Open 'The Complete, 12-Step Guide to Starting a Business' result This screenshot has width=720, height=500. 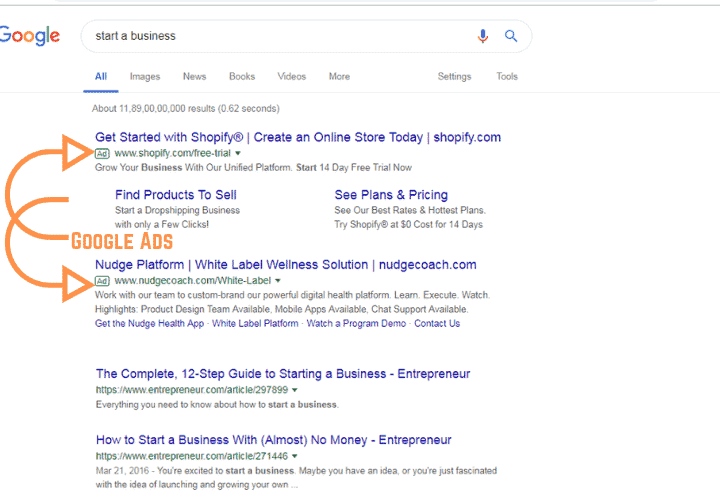click(283, 374)
